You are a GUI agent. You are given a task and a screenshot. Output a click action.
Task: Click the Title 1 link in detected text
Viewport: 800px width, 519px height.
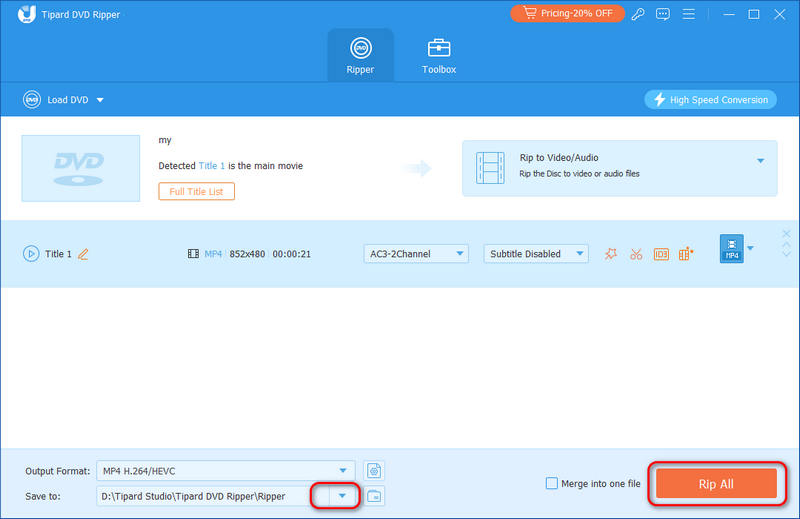[x=211, y=166]
